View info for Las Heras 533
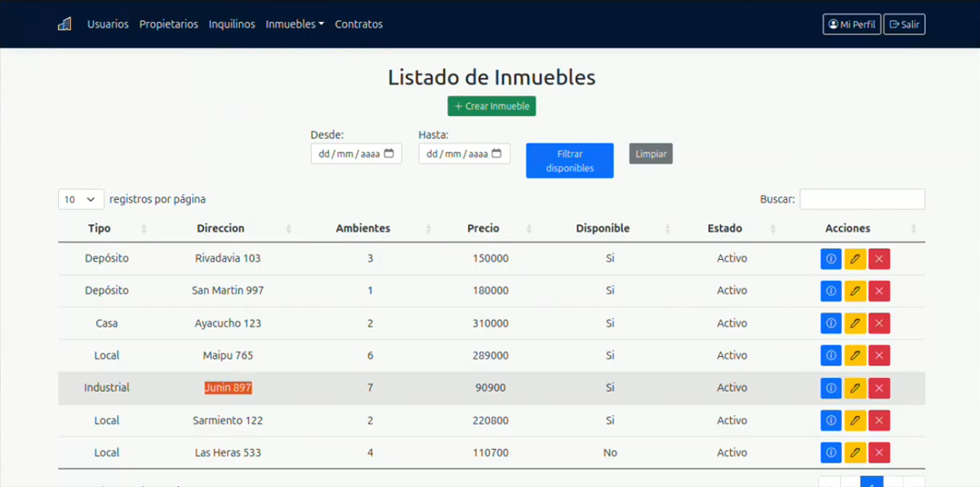The height and width of the screenshot is (487, 980). [831, 453]
